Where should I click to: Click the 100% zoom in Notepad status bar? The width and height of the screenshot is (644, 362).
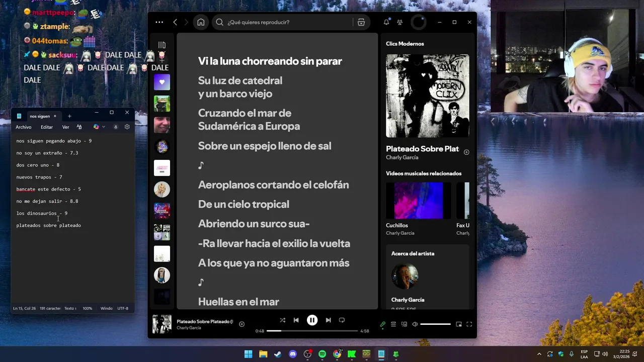click(88, 308)
